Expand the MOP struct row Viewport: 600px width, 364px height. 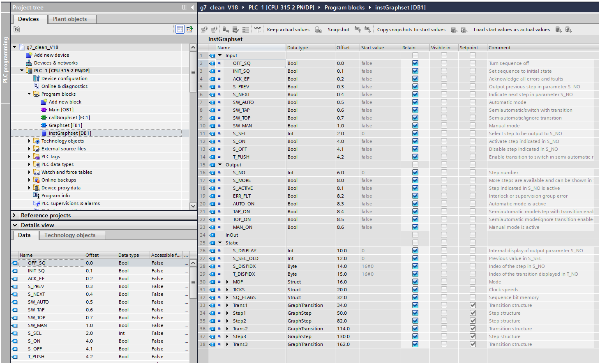pyautogui.click(x=227, y=282)
